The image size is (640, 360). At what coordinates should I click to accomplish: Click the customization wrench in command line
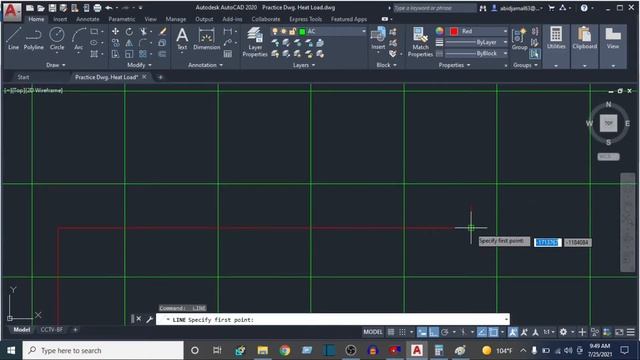(149, 319)
